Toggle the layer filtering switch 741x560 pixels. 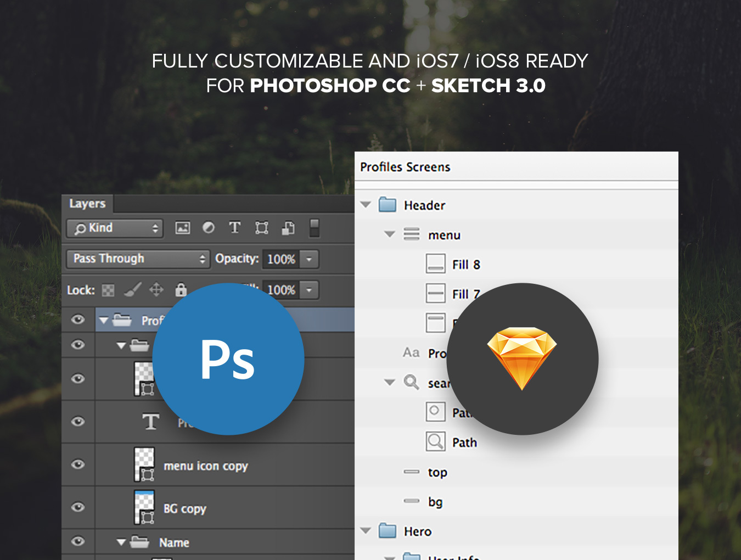(x=314, y=228)
